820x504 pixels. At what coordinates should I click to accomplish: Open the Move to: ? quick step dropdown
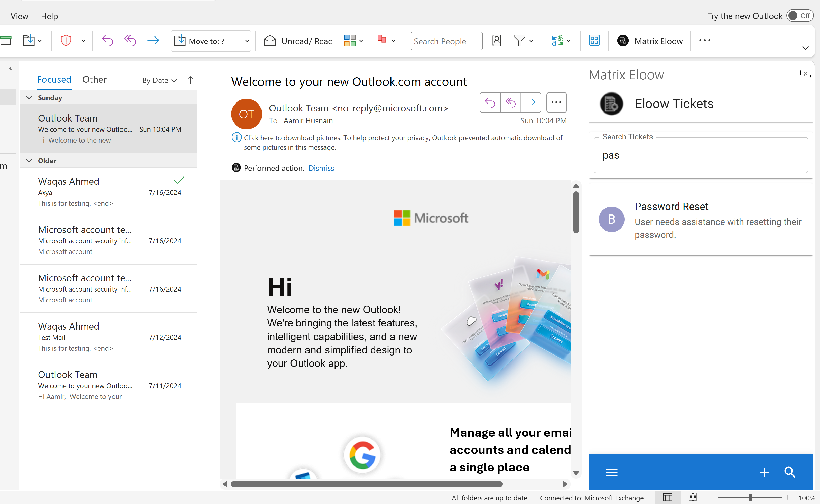247,41
